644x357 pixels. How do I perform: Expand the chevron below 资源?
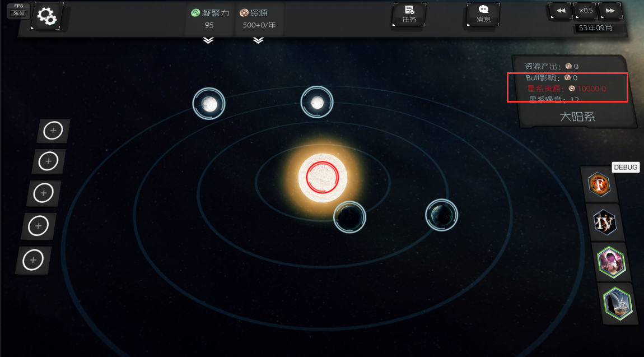pos(258,40)
